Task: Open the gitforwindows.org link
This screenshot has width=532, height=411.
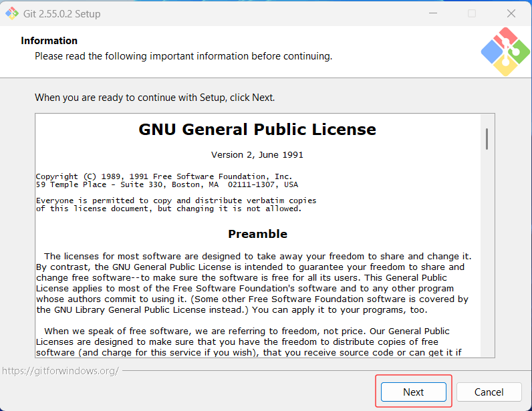Action: coord(60,371)
